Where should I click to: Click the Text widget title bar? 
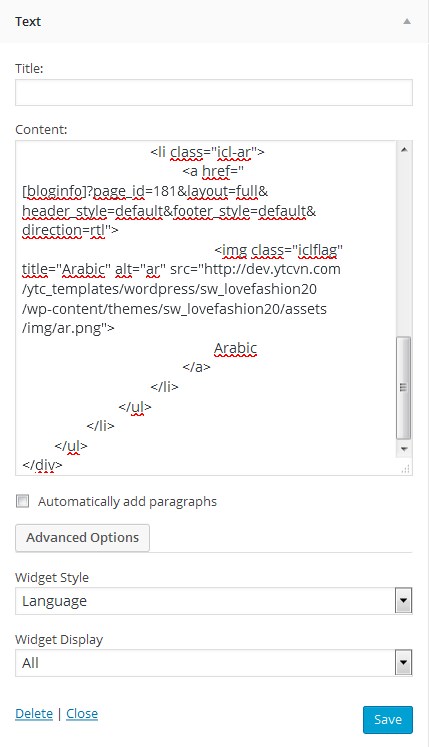tap(214, 21)
